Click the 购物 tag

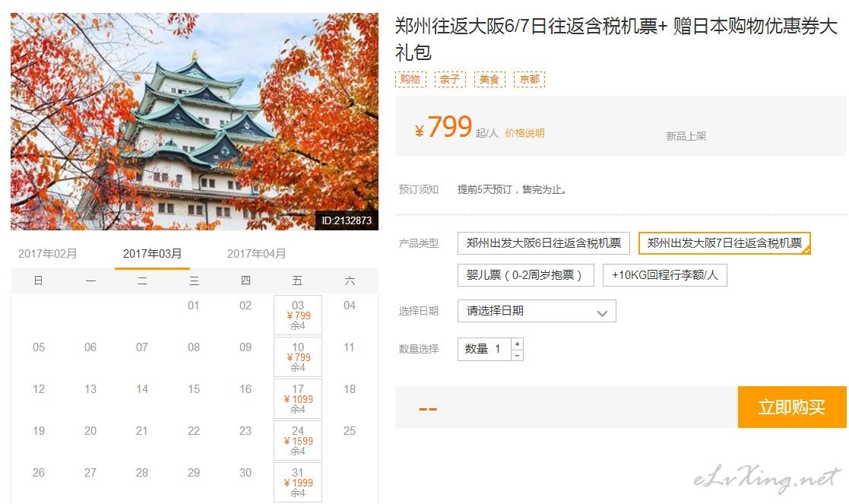coord(410,79)
